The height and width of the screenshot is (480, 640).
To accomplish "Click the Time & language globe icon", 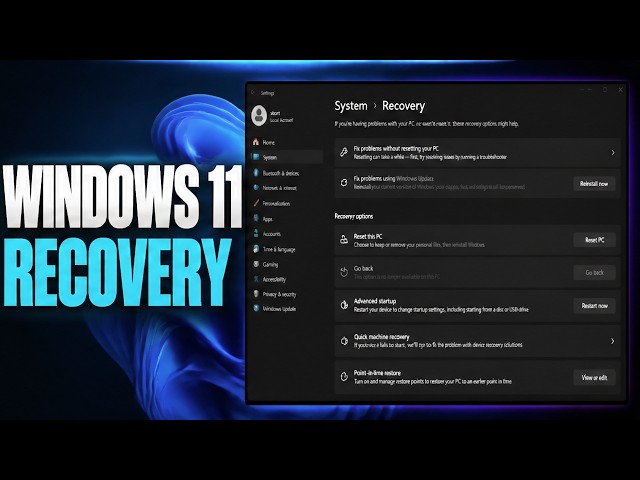I will pyautogui.click(x=256, y=249).
